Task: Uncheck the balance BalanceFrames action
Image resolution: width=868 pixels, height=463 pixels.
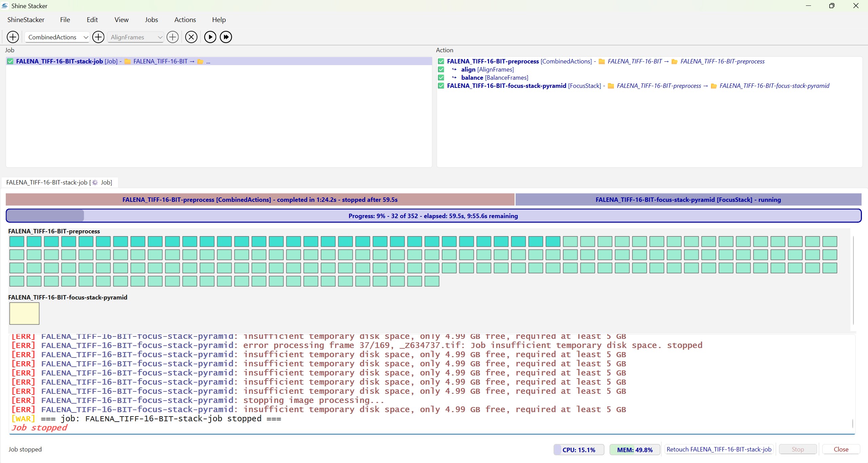Action: pos(441,78)
